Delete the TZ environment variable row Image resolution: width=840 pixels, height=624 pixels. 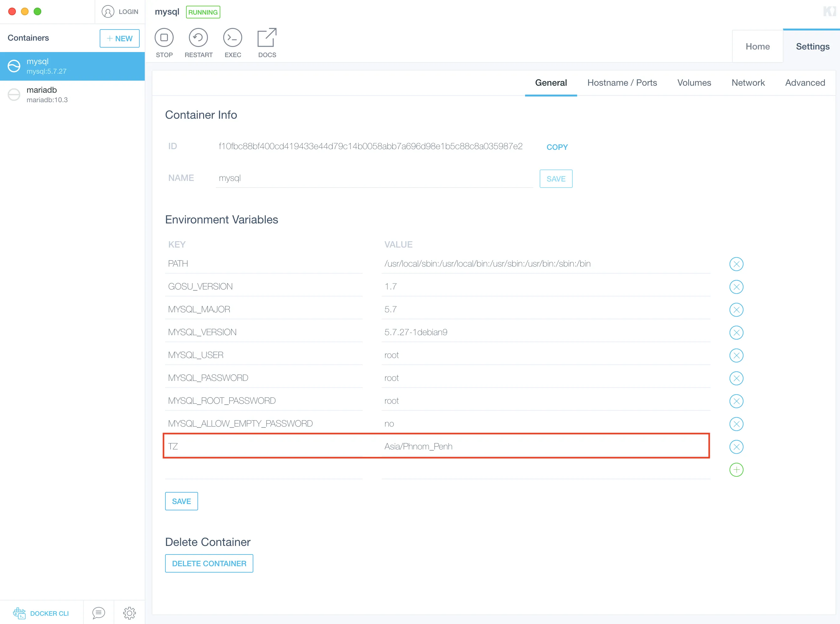click(x=736, y=447)
